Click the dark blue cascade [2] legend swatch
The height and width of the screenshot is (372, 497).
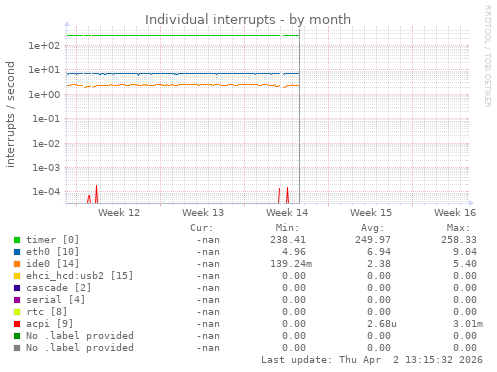pos(17,288)
